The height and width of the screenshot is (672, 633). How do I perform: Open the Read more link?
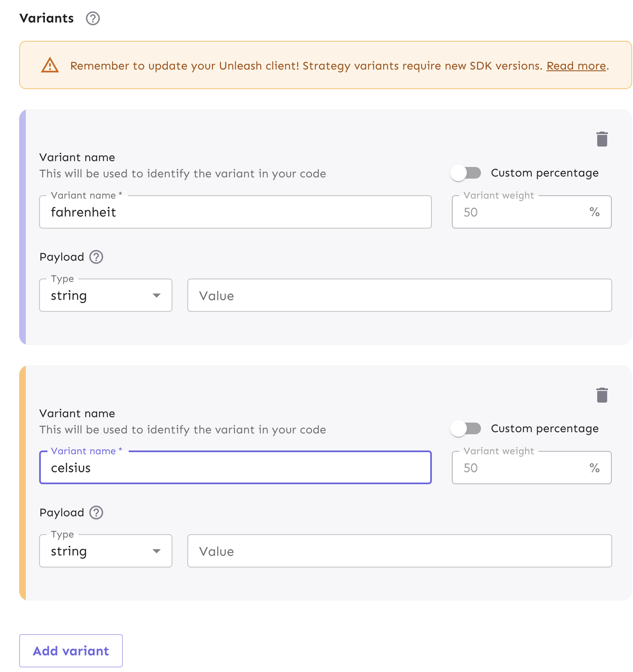(576, 66)
